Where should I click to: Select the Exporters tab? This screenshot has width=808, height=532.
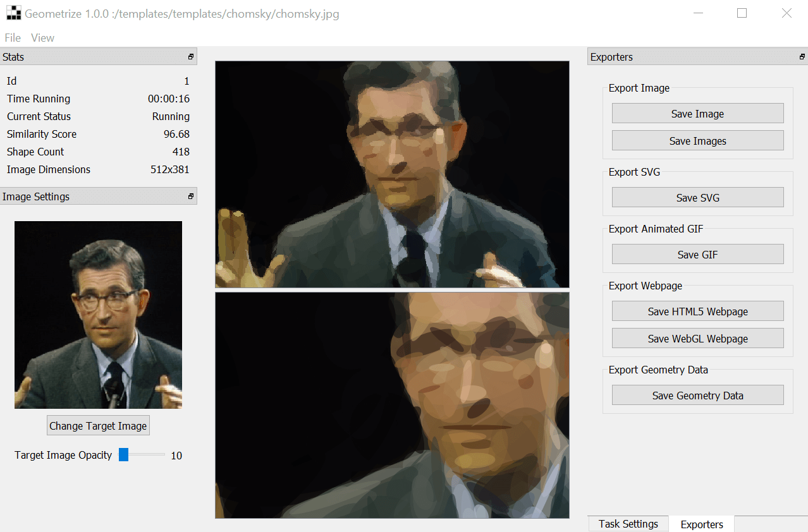[701, 524]
